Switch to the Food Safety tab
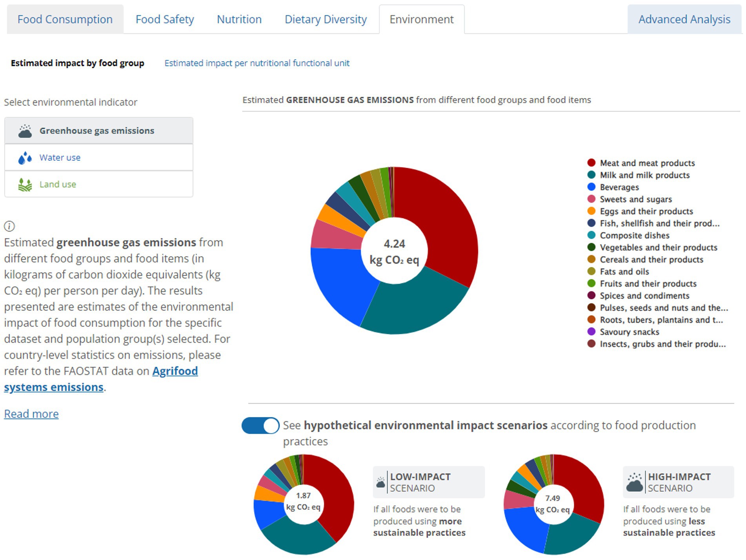The image size is (746, 560). [165, 19]
